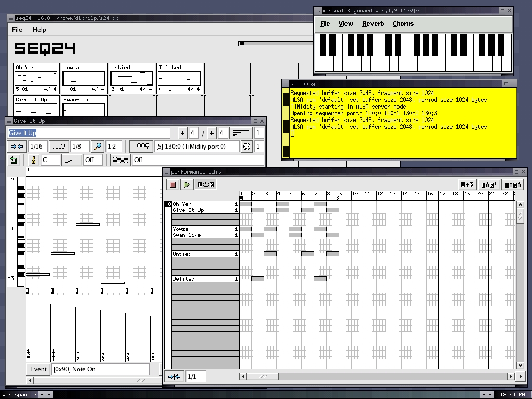Screen dimensions: 532x399
Task: Open the Reverb menu in Virtual Keyboard
Action: 373,24
